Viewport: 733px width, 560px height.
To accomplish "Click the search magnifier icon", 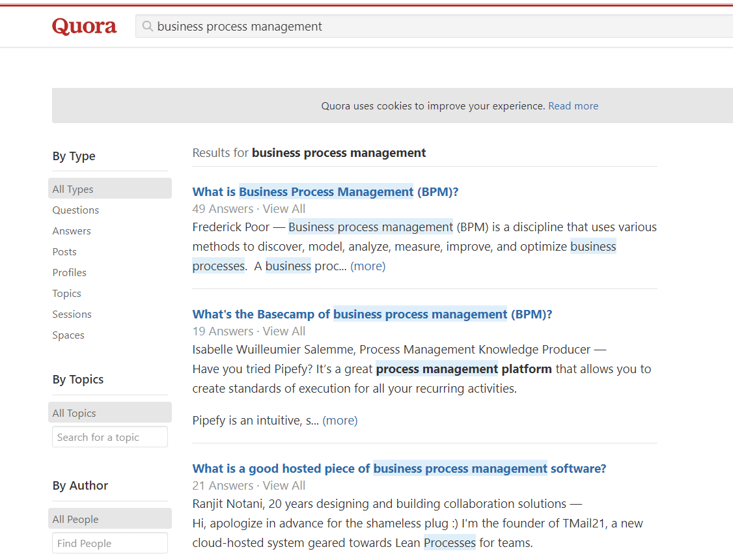I will 147,26.
